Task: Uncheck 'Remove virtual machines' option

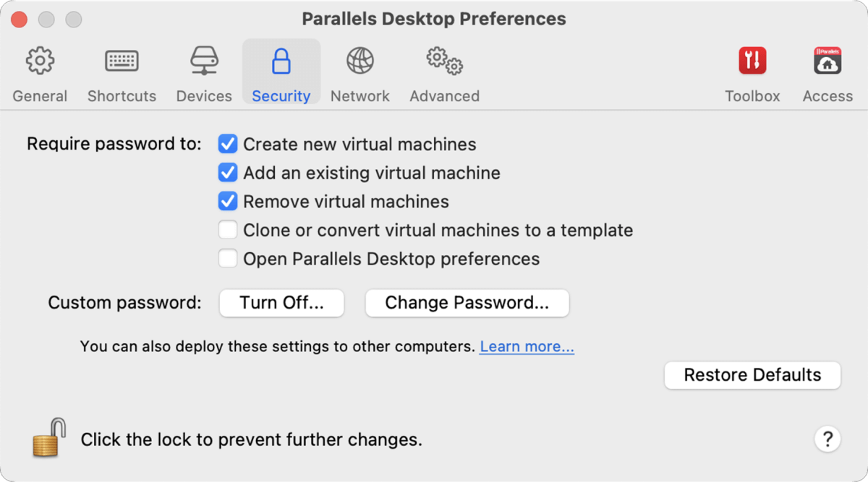Action: 227,201
